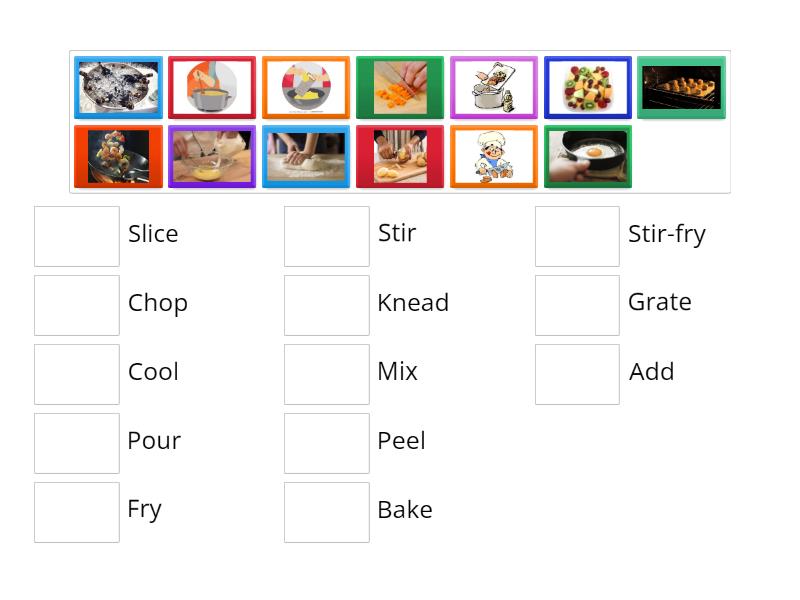Pick the fried egg in pan picture

587,157
